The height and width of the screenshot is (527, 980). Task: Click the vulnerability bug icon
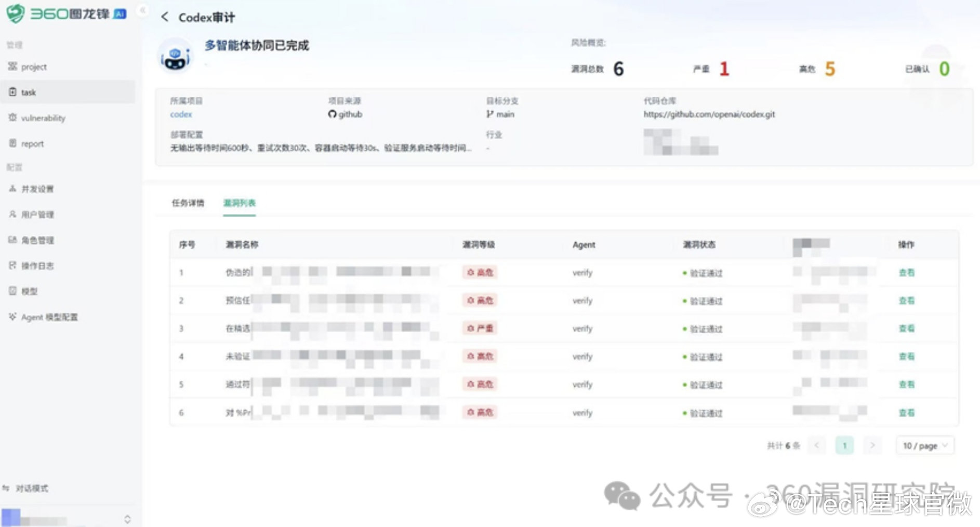12,117
